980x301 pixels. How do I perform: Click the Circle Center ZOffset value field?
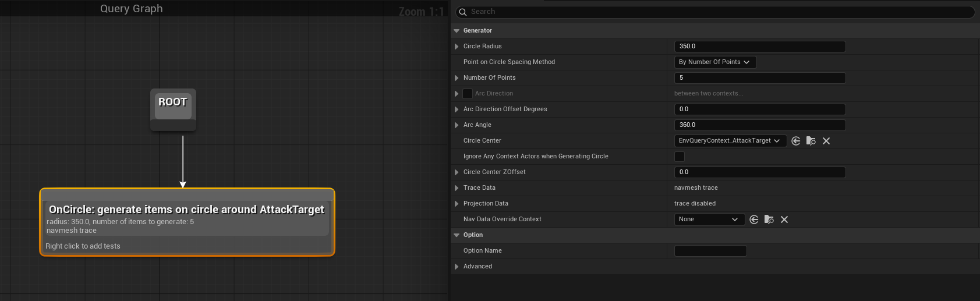click(x=760, y=172)
